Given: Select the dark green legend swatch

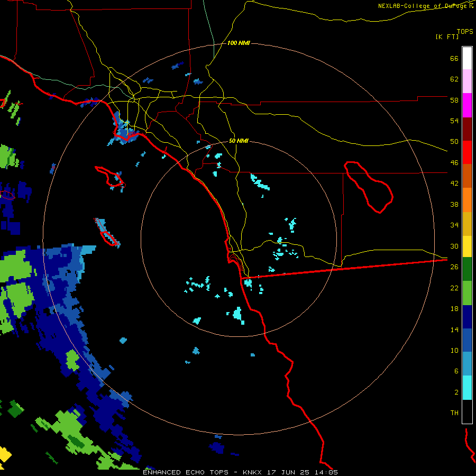Looking at the screenshot, I should (467, 269).
